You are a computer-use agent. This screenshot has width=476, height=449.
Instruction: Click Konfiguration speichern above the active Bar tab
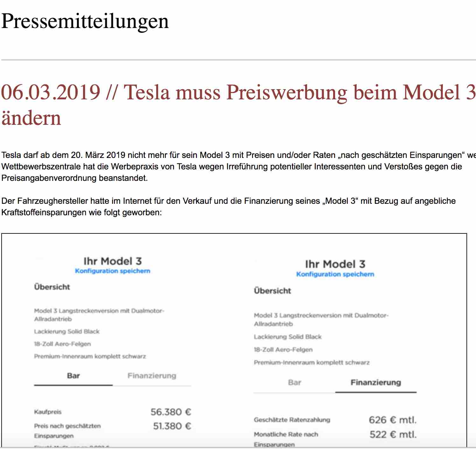tap(113, 271)
